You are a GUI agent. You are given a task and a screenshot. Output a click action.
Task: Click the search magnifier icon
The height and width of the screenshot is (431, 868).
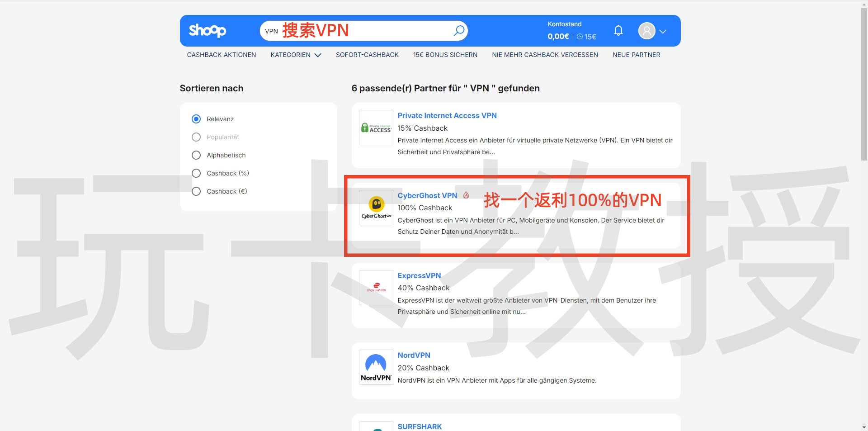(x=459, y=31)
